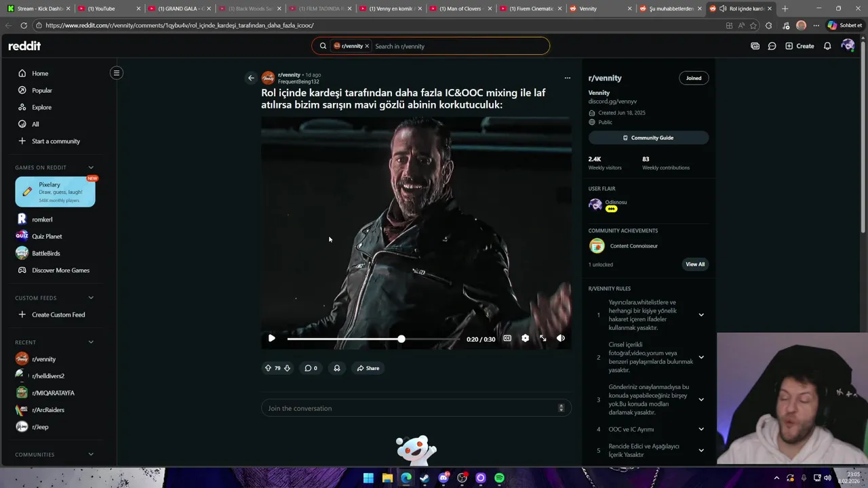Collapse Games on Reddit section
Image resolution: width=868 pixels, height=488 pixels.
(91, 167)
